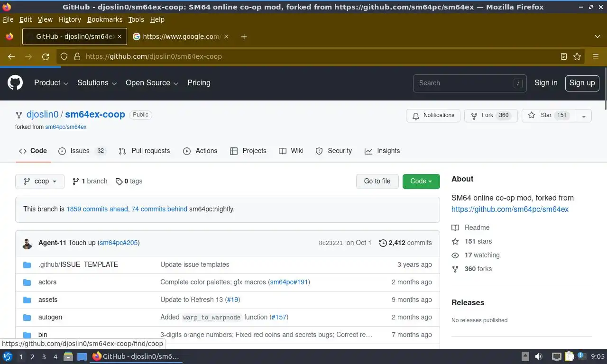Close the Google tab
The image size is (607, 364).
pyautogui.click(x=226, y=36)
